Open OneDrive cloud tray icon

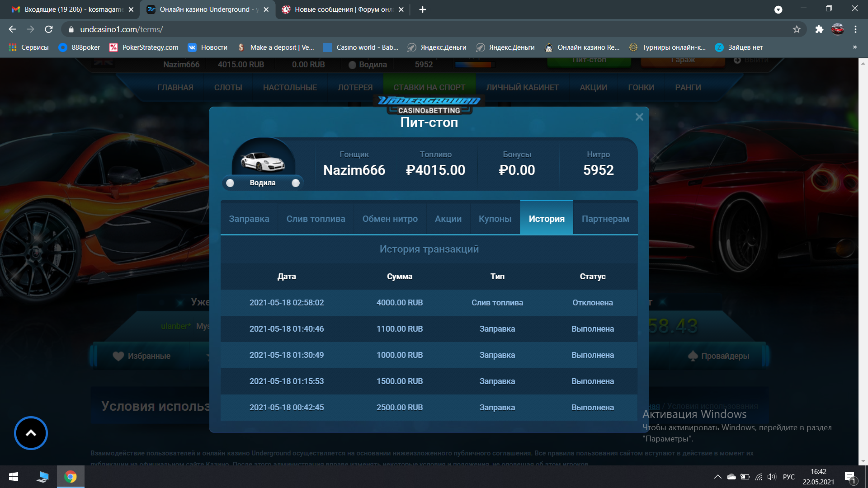click(x=731, y=477)
